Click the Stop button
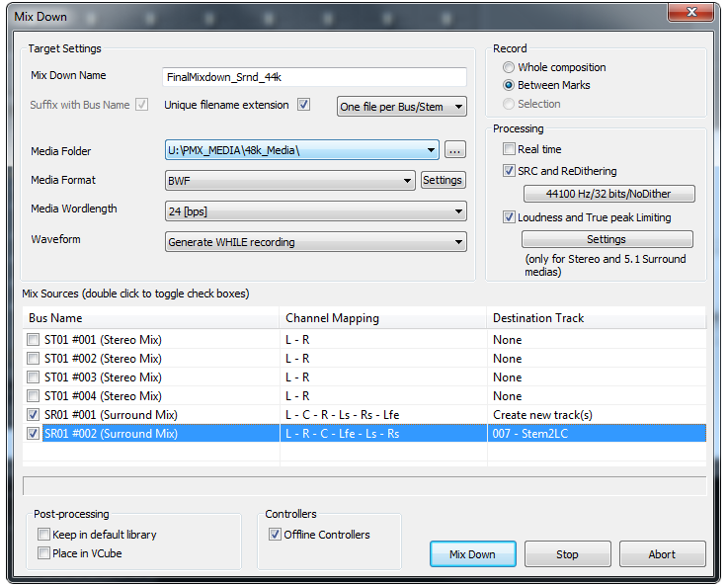Viewport: 728px width, 586px height. (567, 554)
